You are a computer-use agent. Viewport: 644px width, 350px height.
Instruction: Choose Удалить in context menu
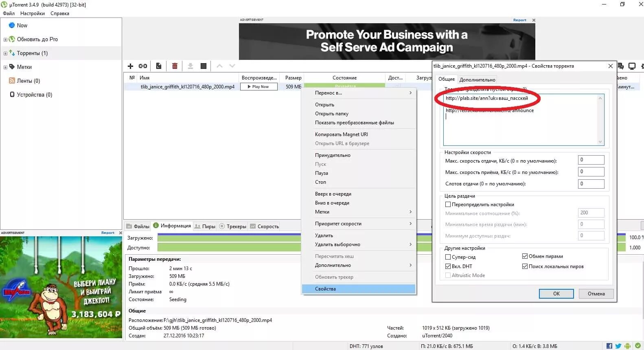tap(359, 236)
